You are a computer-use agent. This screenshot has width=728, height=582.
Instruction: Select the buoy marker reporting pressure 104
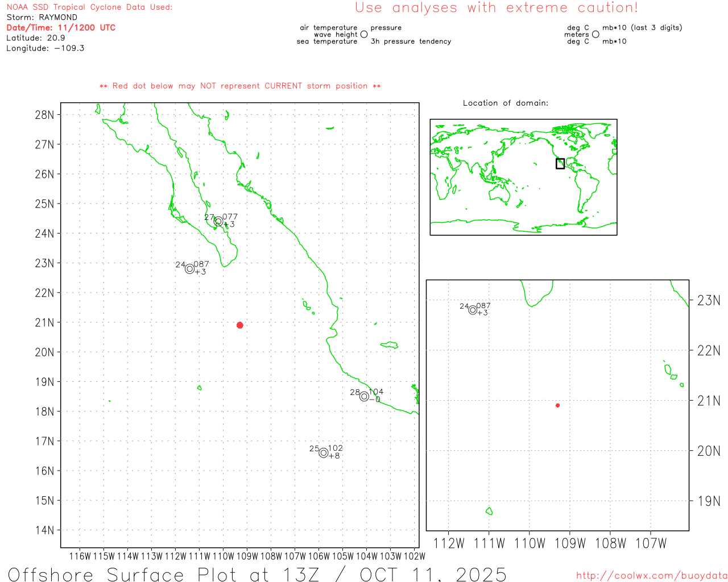point(365,396)
